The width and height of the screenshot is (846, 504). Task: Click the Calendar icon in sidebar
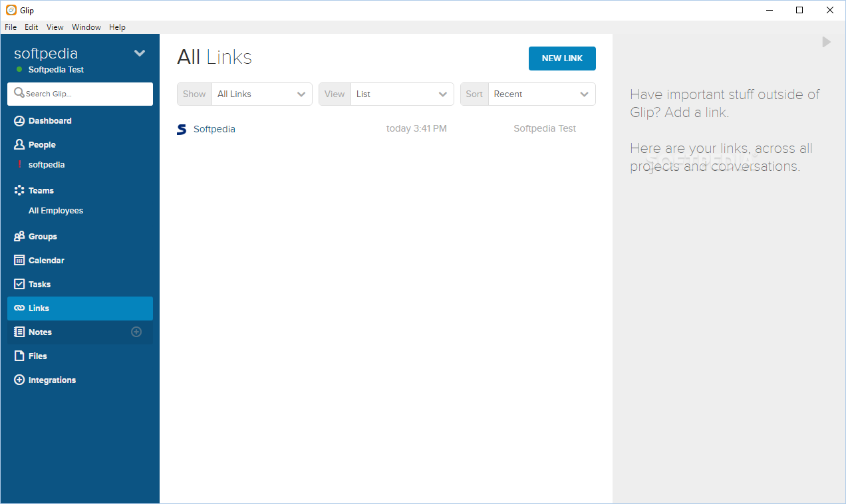[19, 261]
